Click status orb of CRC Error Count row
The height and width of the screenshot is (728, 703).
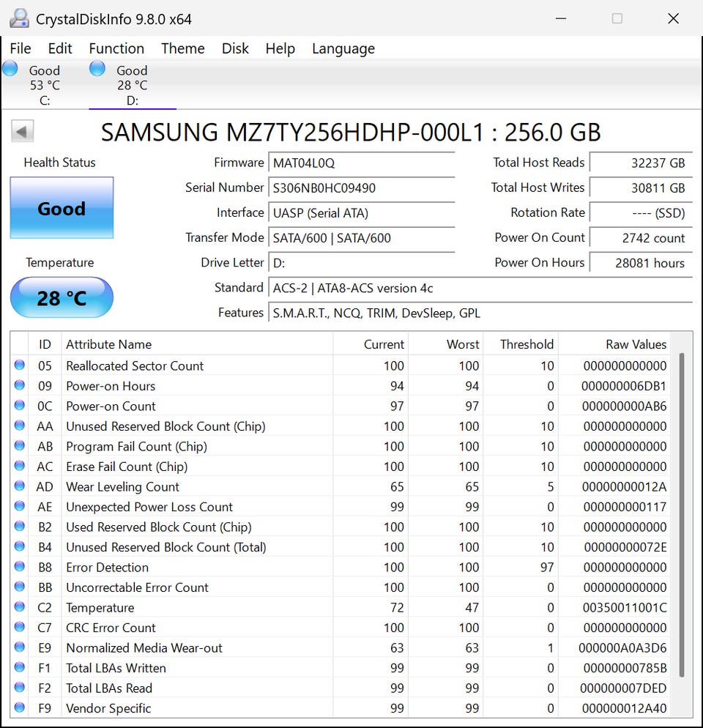(x=20, y=627)
